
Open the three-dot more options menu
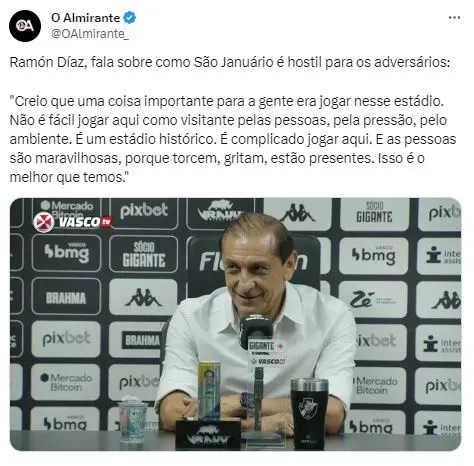(x=454, y=18)
